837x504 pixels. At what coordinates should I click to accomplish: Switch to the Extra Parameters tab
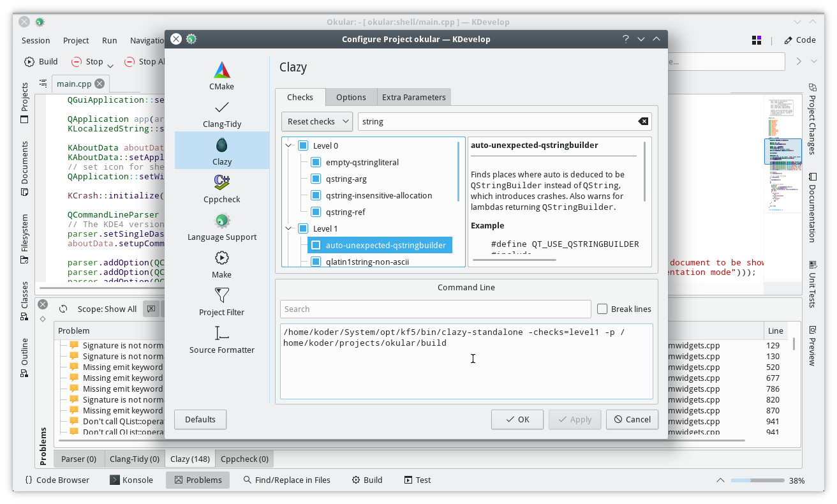[x=413, y=97]
